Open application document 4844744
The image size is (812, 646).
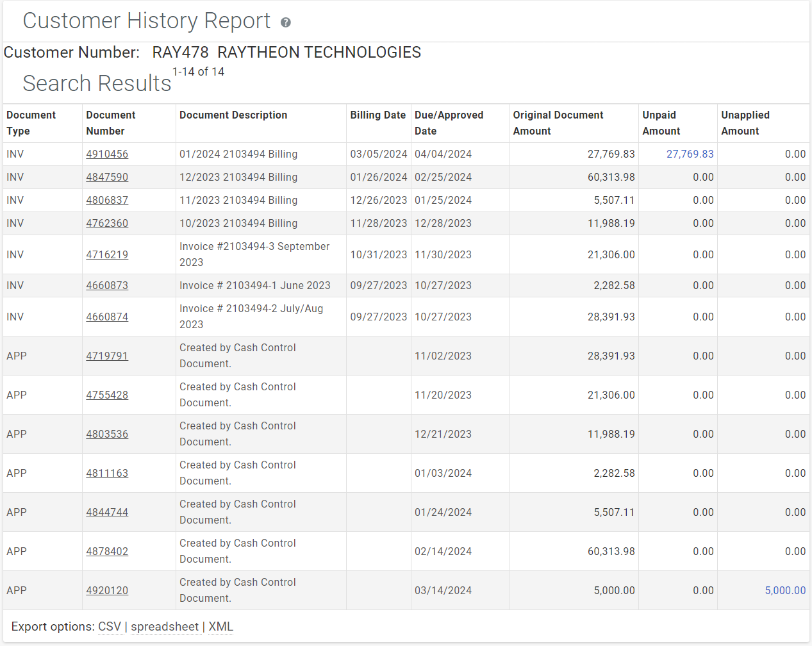[x=107, y=512]
